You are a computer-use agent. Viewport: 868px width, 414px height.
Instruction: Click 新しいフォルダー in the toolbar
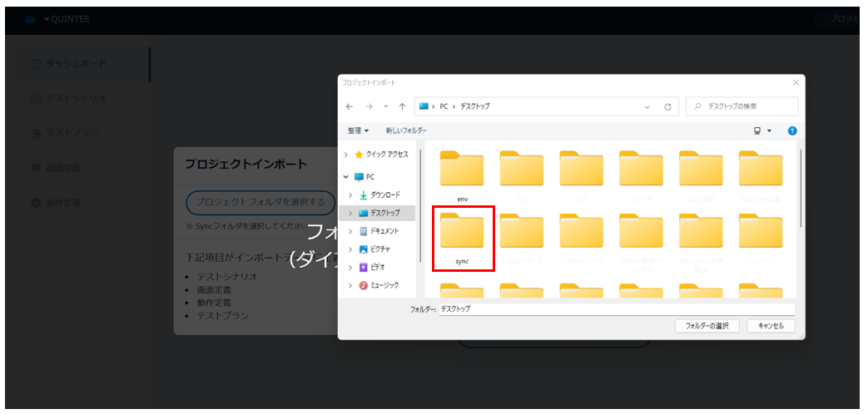point(406,131)
